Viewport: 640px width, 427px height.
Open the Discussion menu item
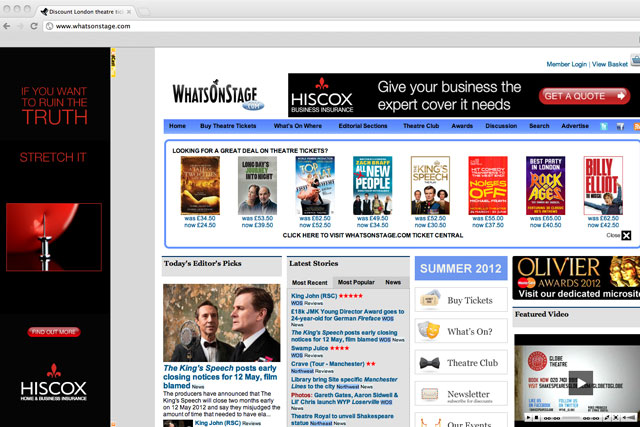(x=501, y=126)
